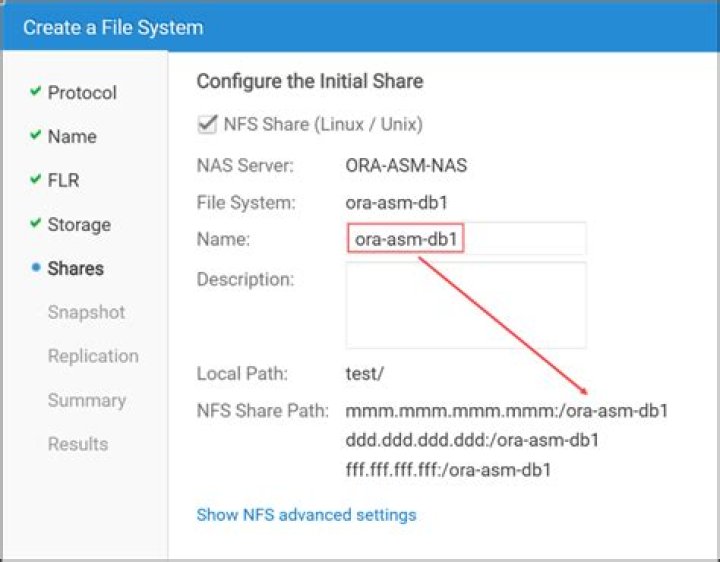Click the green checkmark beside the Name step

[36, 136]
